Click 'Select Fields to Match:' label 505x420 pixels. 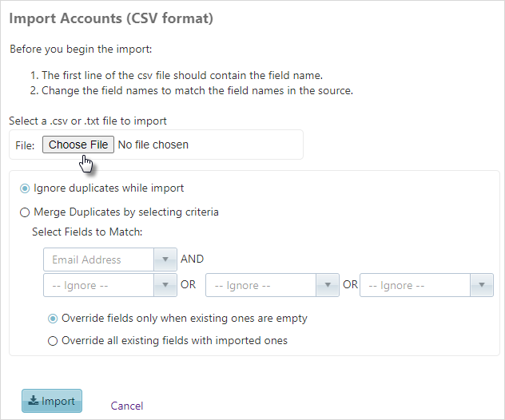click(x=87, y=232)
